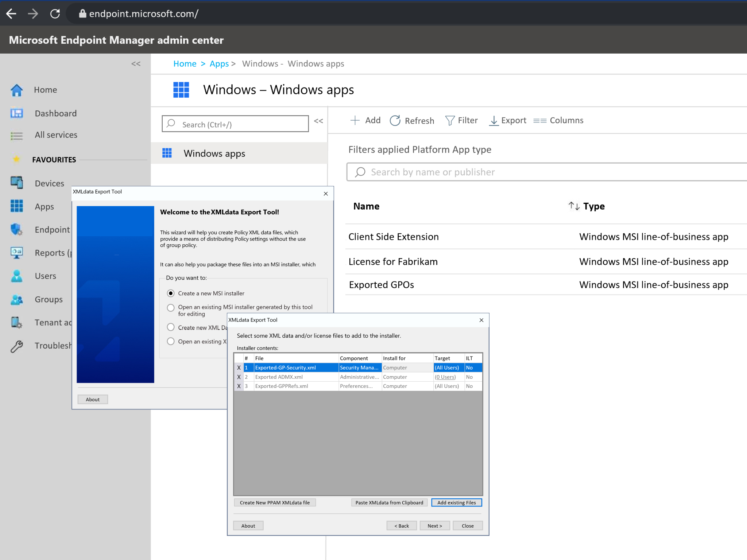Image resolution: width=747 pixels, height=560 pixels.
Task: Go to Apps in the breadcrumb
Action: (219, 64)
